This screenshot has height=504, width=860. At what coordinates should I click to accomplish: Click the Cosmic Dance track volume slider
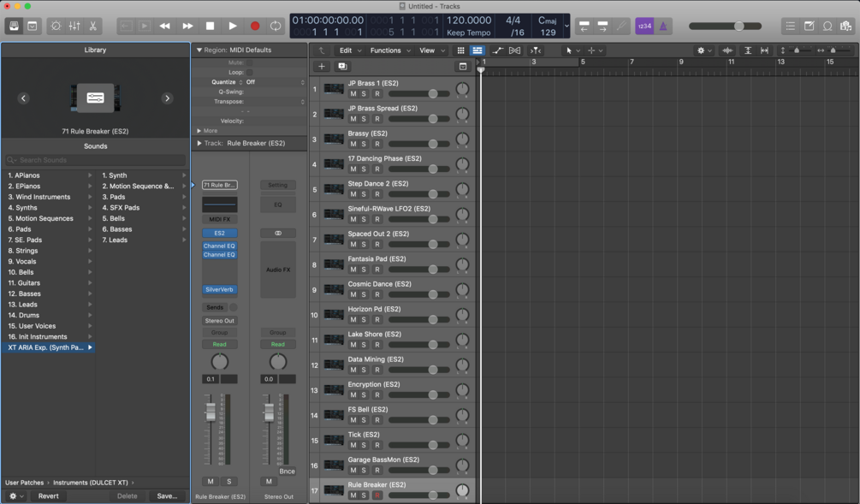click(x=419, y=294)
